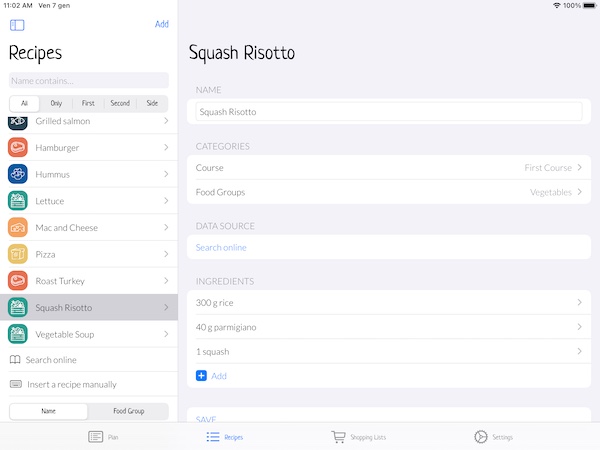Click Search online in recipe list

(x=51, y=360)
